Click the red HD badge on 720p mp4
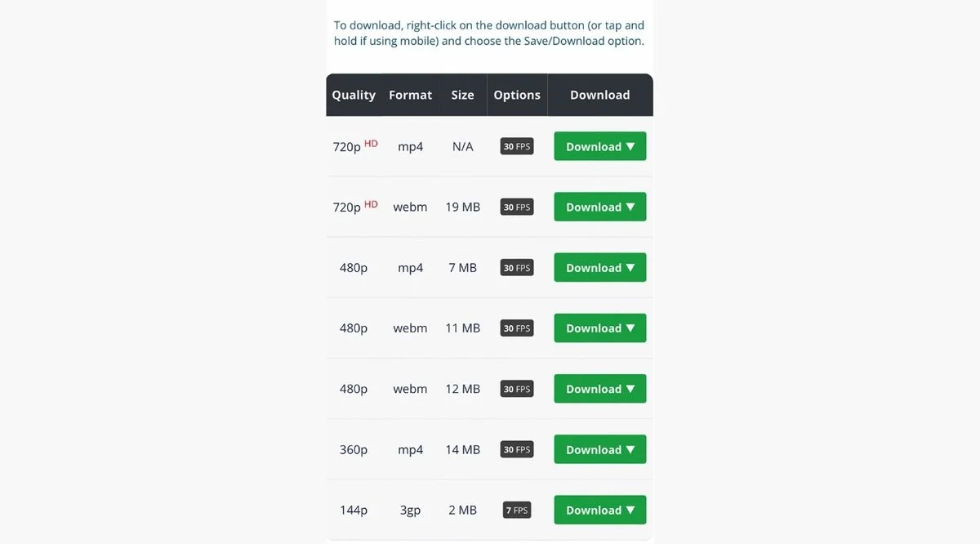The height and width of the screenshot is (544, 980). point(371,143)
